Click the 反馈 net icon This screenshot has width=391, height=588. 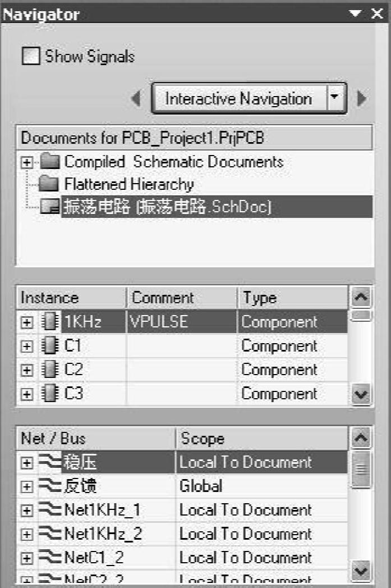pyautogui.click(x=50, y=486)
